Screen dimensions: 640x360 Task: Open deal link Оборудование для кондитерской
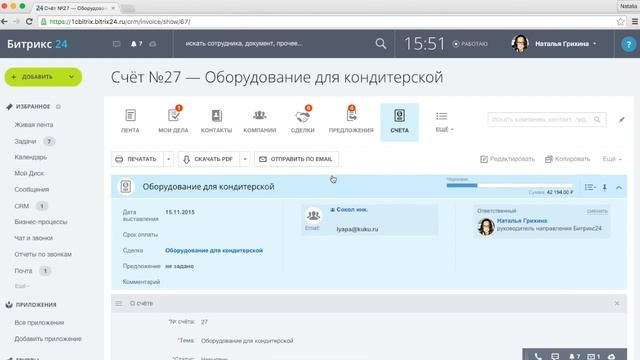pyautogui.click(x=214, y=250)
